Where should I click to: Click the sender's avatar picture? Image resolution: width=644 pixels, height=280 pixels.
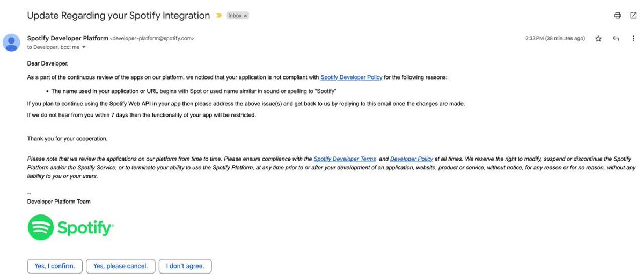coord(11,42)
